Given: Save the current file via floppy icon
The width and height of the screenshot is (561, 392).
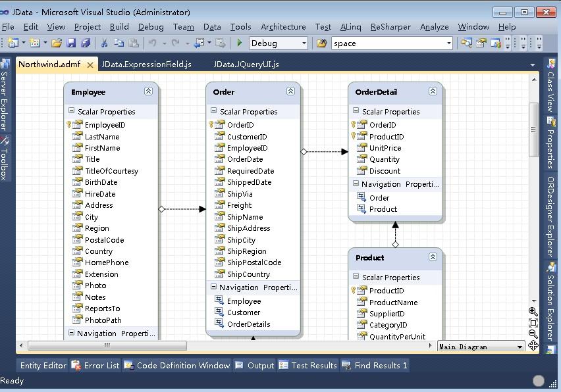Looking at the screenshot, I should point(71,43).
